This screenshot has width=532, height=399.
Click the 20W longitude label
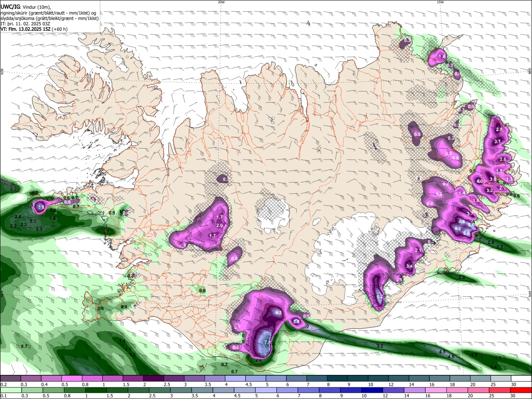221,2
